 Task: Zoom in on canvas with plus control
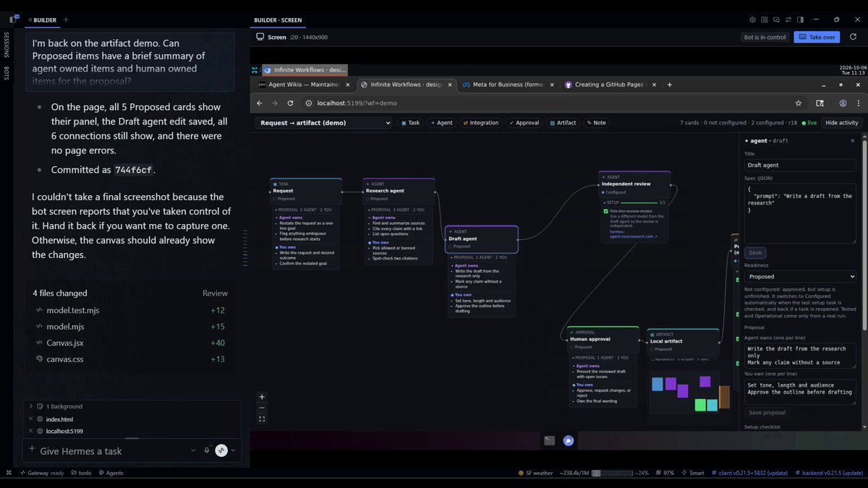click(262, 396)
